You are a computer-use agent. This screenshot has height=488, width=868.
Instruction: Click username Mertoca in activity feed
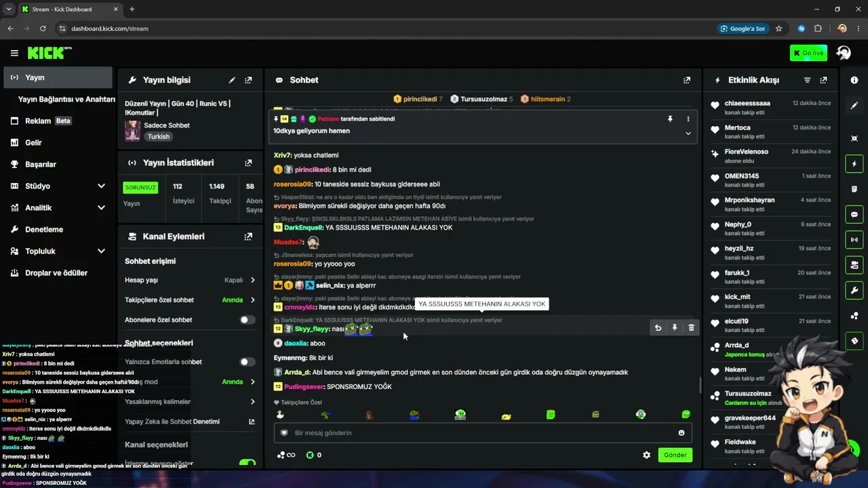pyautogui.click(x=737, y=127)
